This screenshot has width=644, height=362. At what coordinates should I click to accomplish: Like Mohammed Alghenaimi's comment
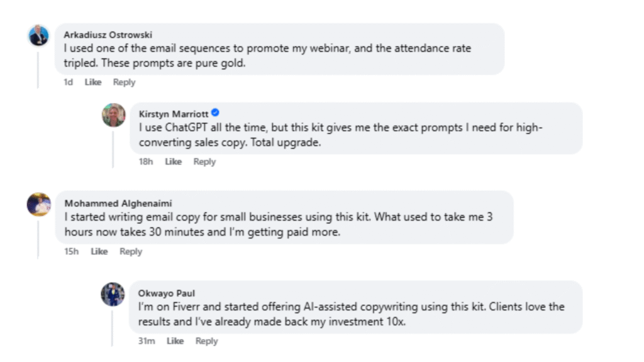pyautogui.click(x=99, y=251)
